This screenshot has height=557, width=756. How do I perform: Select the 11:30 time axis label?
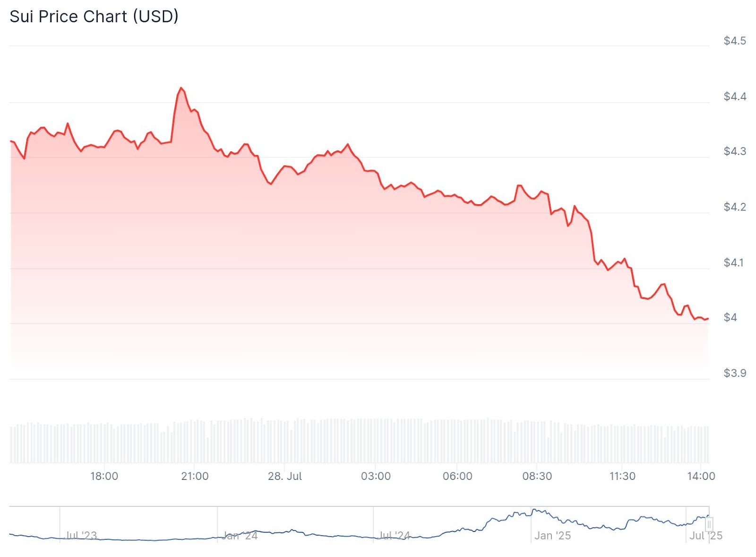coord(622,476)
